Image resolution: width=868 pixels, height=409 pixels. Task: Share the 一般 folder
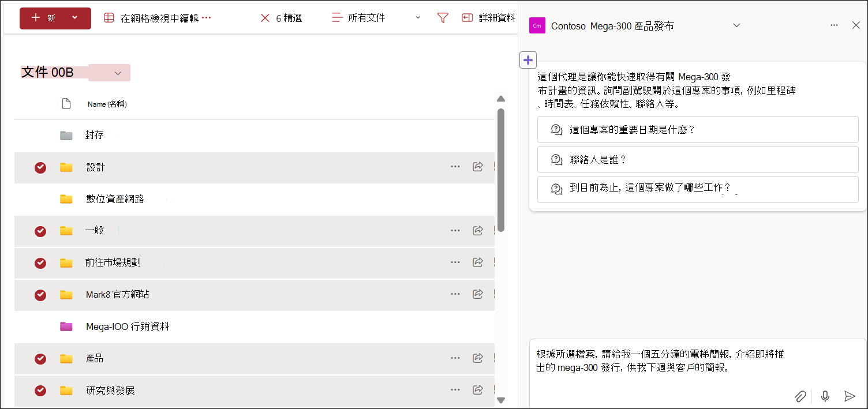coord(478,231)
